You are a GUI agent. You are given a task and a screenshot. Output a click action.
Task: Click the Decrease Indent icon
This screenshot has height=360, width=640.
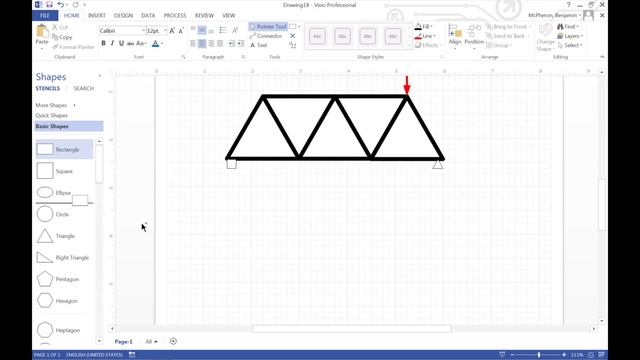tap(231, 43)
